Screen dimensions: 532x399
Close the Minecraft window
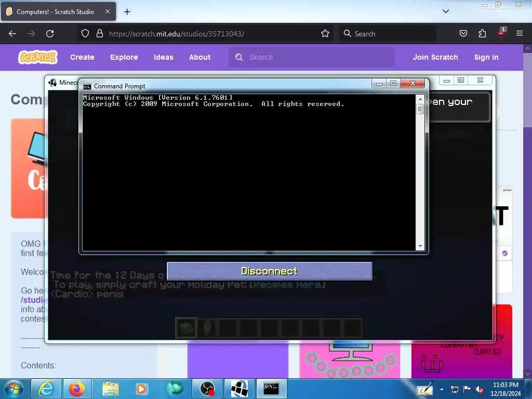coord(480,81)
